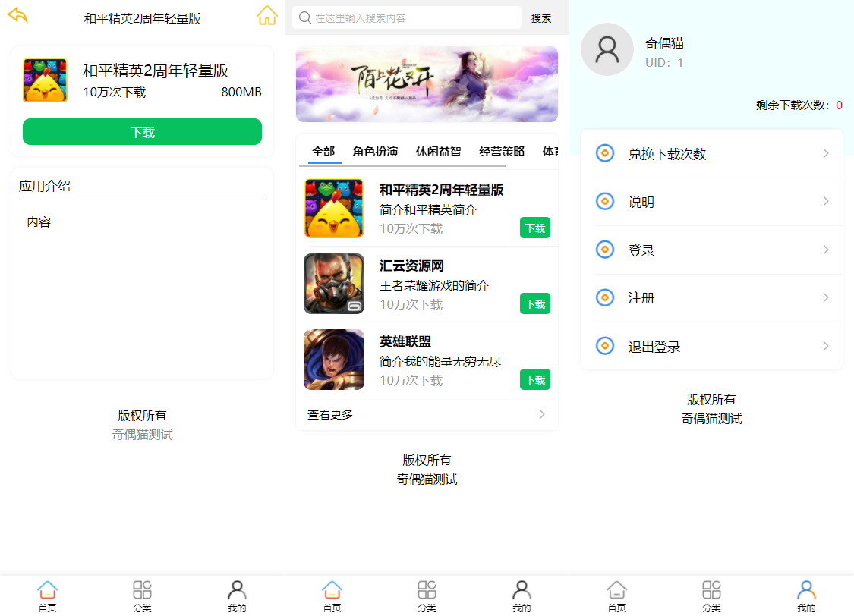Screen dimensions: 854x616
Task: Click the search magnifier icon
Action: pyautogui.click(x=305, y=18)
